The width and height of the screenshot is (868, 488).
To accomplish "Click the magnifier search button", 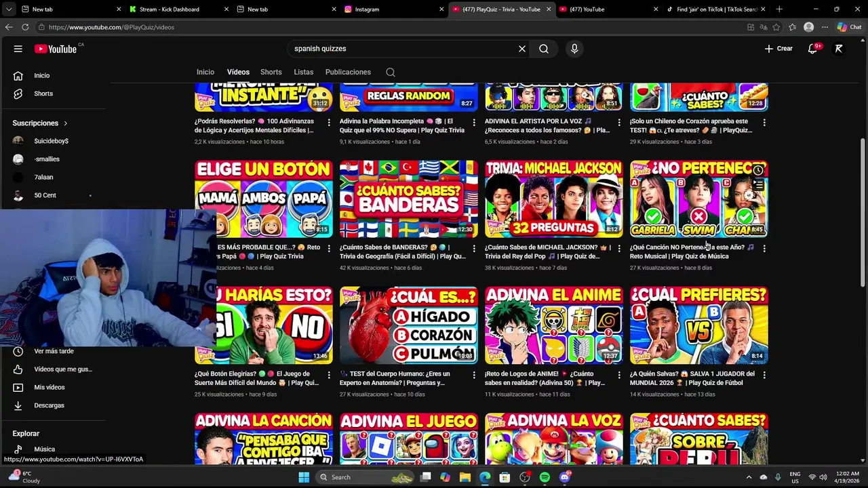I will tap(544, 49).
